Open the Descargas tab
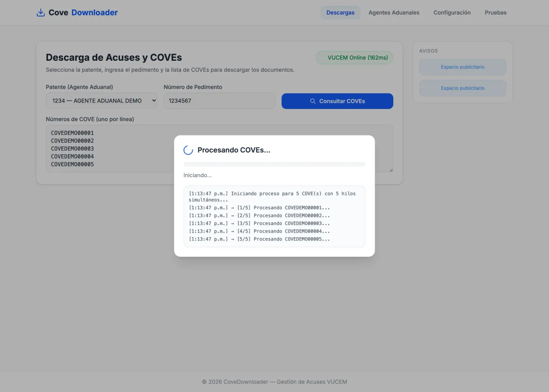The image size is (549, 392). (x=340, y=13)
